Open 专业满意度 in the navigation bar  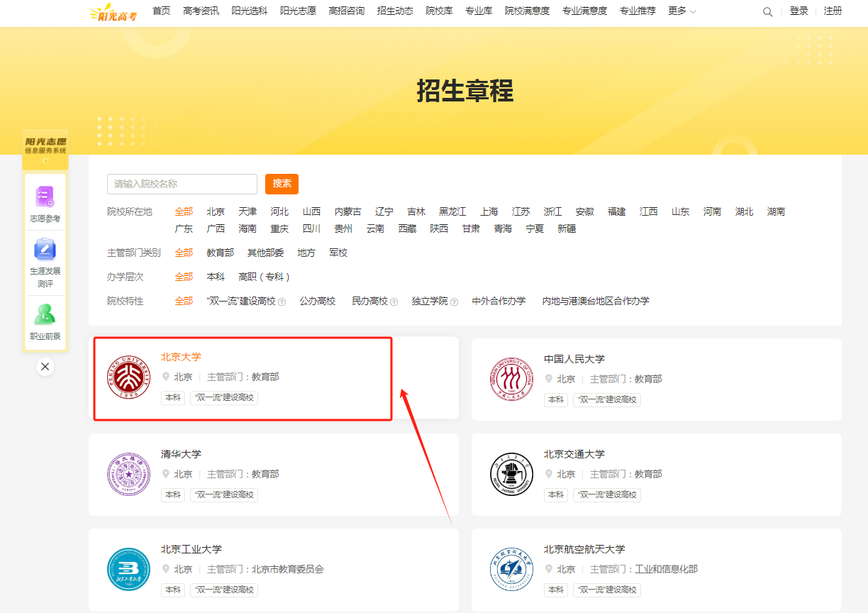584,11
